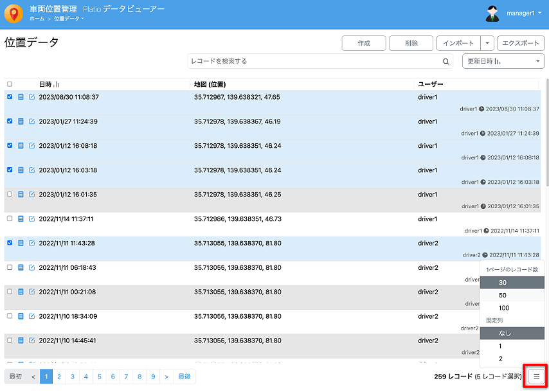Image resolution: width=549 pixels, height=392 pixels.
Task: Toggle the select-all checkbox in table header
Action: click(x=10, y=84)
